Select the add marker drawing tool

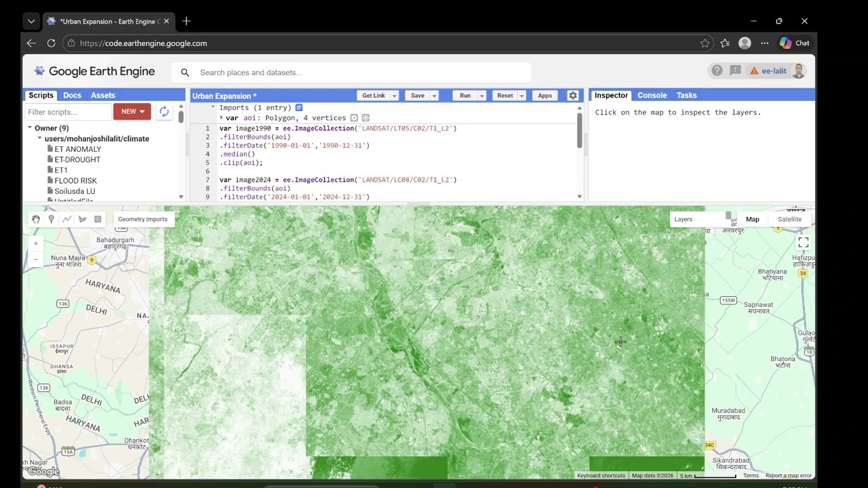point(51,219)
